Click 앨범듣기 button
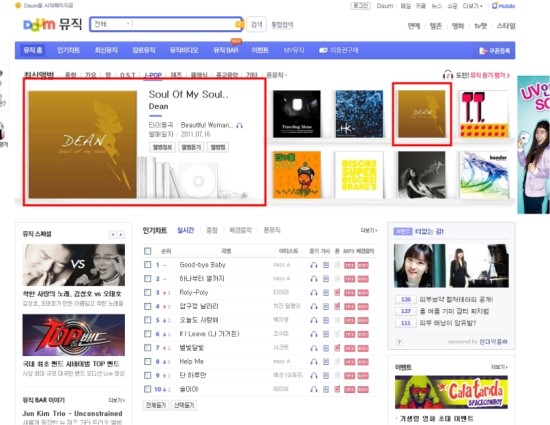Image resolution: width=550 pixels, height=425 pixels. 191,147
